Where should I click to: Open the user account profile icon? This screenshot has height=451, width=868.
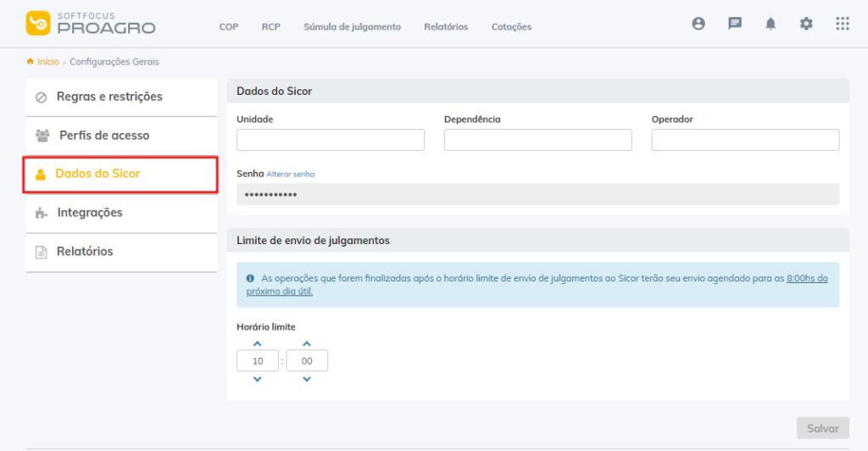(698, 24)
